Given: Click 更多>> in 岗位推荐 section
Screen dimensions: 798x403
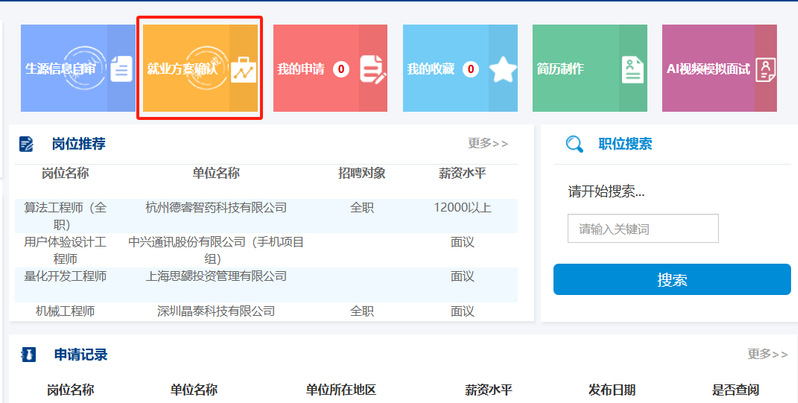Looking at the screenshot, I should point(488,143).
